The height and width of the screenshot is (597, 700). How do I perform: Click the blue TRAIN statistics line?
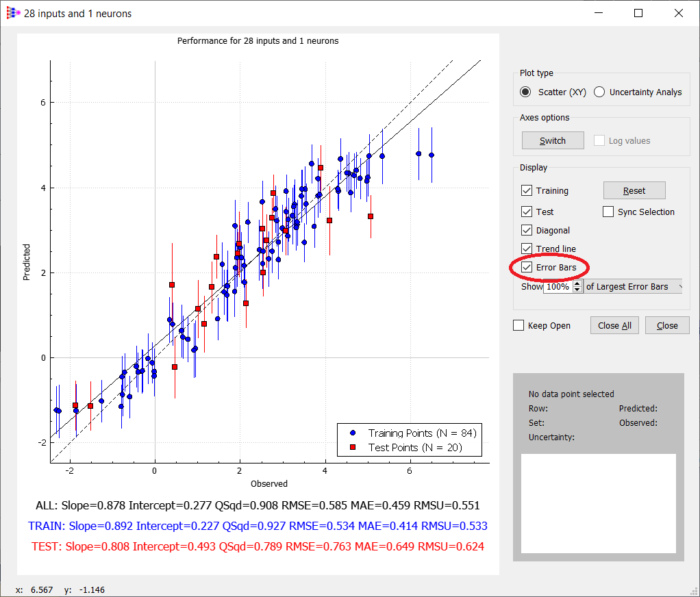coord(258,526)
